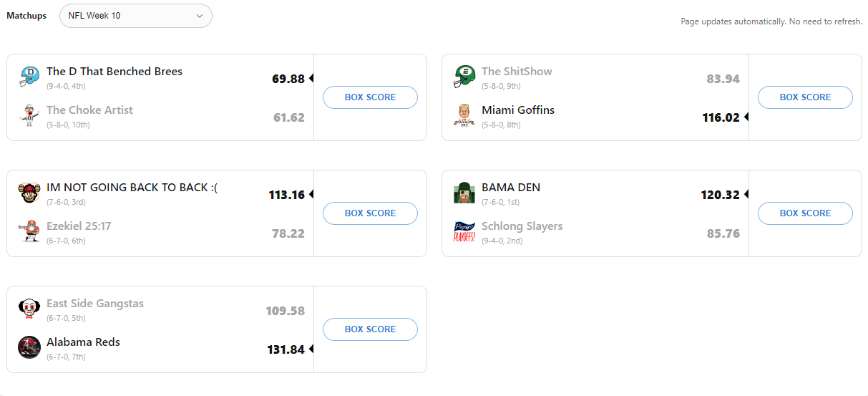Viewport: 868px width, 396px height.
Task: Click East Side Gangstas mask avatar
Action: [29, 308]
